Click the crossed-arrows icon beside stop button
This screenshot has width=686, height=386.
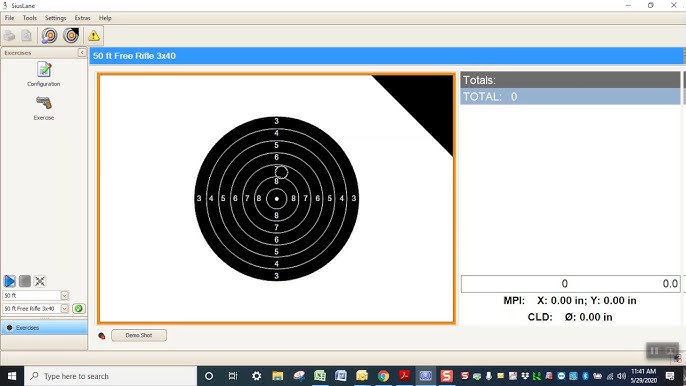coord(40,281)
